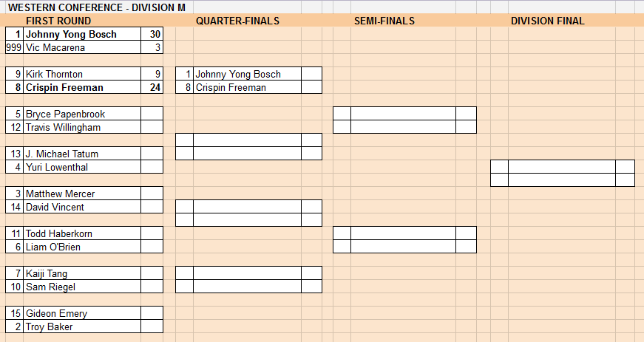
Task: Click the SEMI-FINALS header cell
Action: 384,21
